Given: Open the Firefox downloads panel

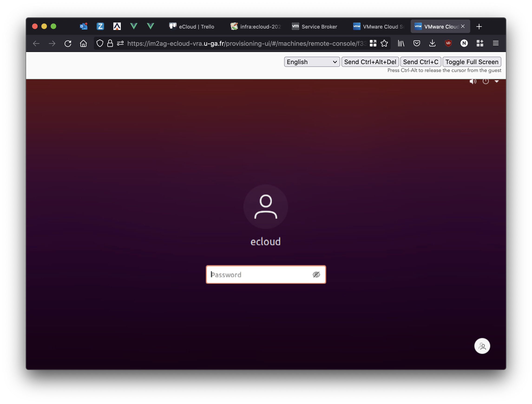Looking at the screenshot, I should [x=432, y=43].
